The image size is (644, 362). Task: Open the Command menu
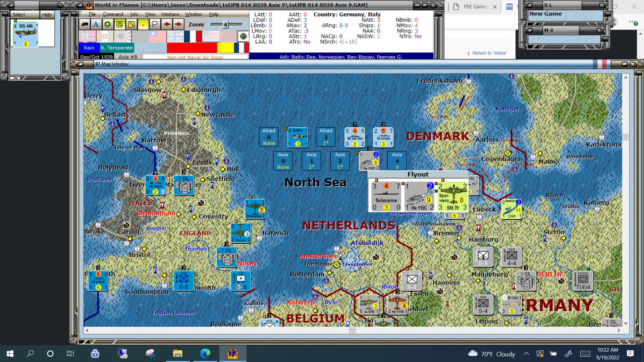113,14
